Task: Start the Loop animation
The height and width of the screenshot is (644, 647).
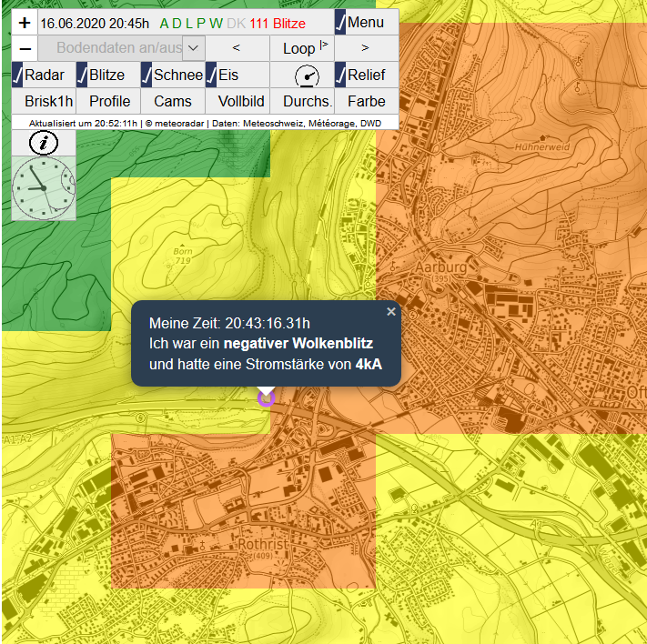Action: point(301,48)
